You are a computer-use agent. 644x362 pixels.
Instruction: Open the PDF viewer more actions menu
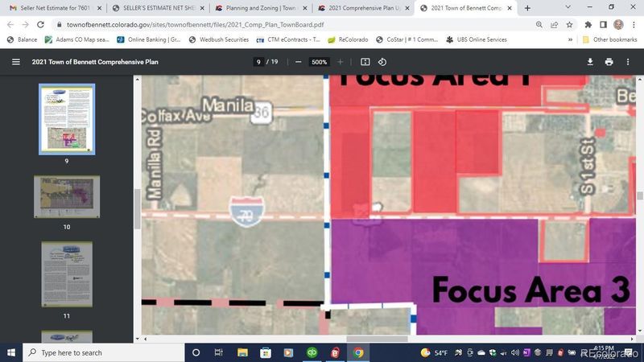click(628, 62)
